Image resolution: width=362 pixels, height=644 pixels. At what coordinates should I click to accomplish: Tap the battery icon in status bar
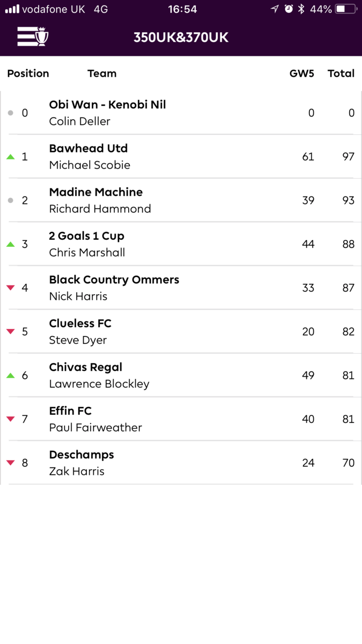[346, 9]
